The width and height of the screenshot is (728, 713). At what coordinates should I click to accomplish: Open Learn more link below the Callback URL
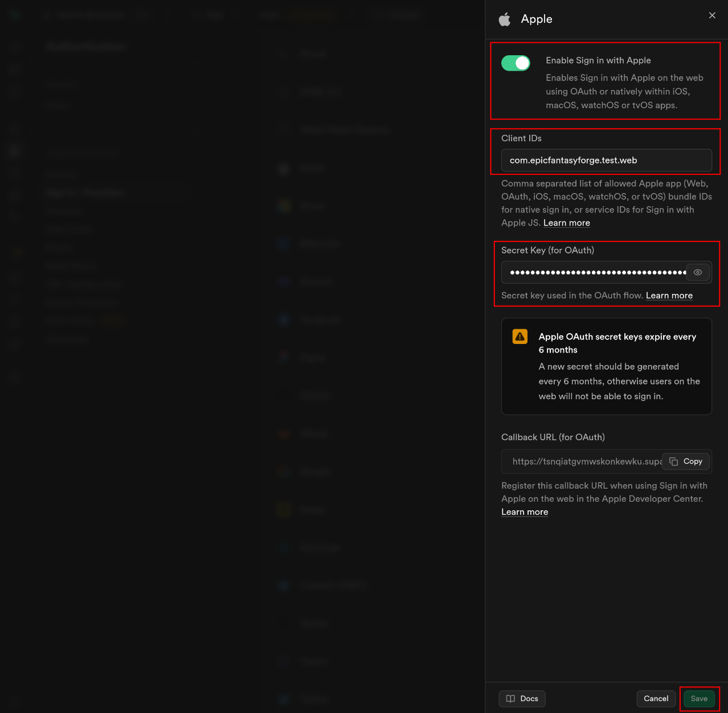pyautogui.click(x=524, y=512)
